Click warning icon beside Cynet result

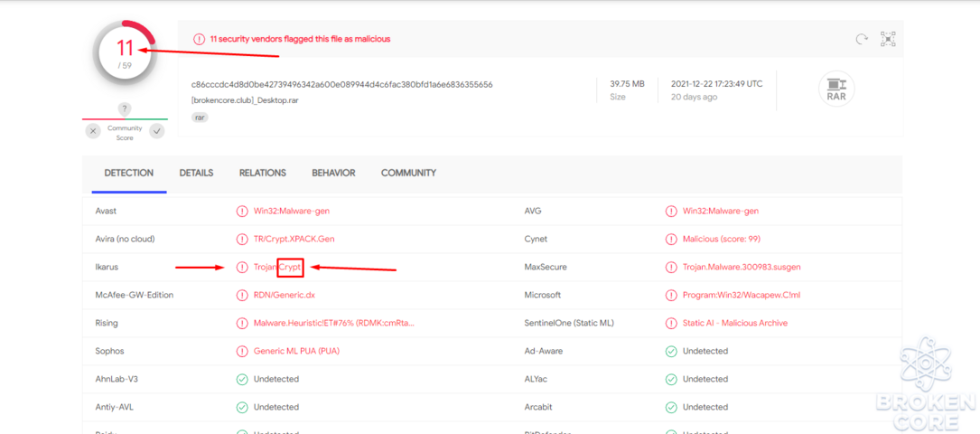(x=671, y=239)
